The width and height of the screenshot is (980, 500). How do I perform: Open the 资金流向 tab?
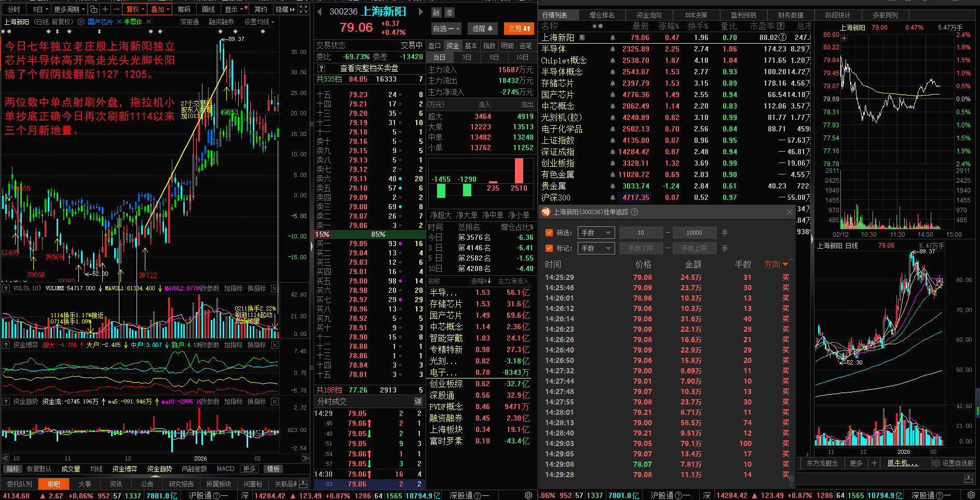coord(649,15)
